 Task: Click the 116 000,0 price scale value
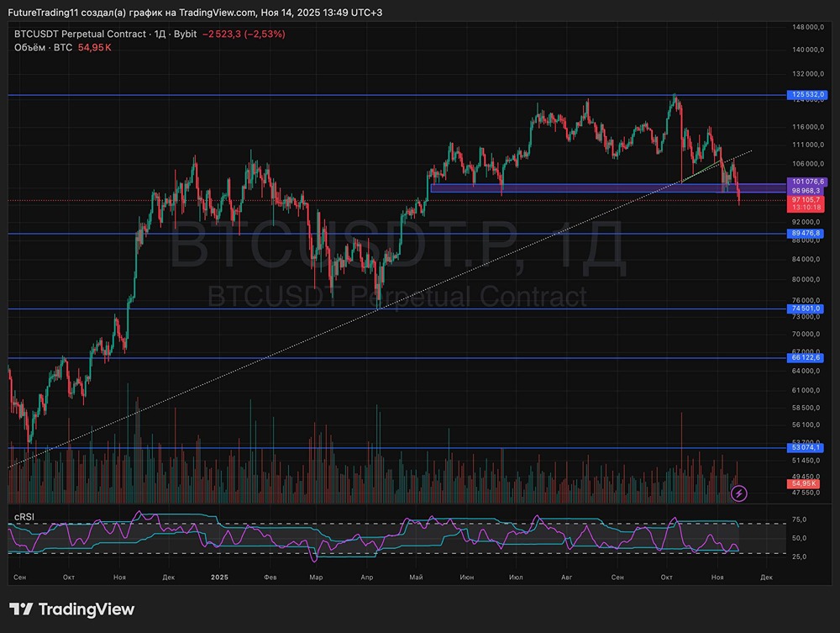point(808,127)
